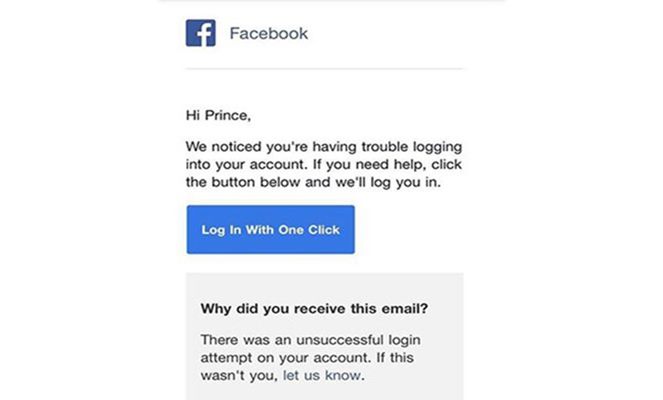Open the "let us know" link
663x400 pixels.
[321, 376]
